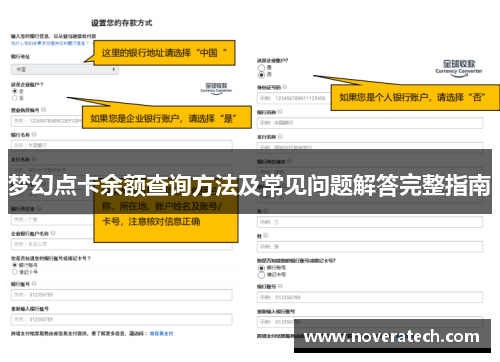Click help icon next to right 银行名称
This screenshot has width=500, height=362.
point(280,112)
